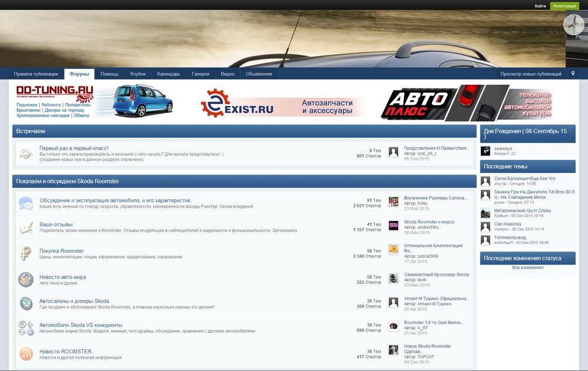Screen dimensions: 588x371
Task: Open last post Skoda Roomster и мороз
Action: (x=429, y=222)
